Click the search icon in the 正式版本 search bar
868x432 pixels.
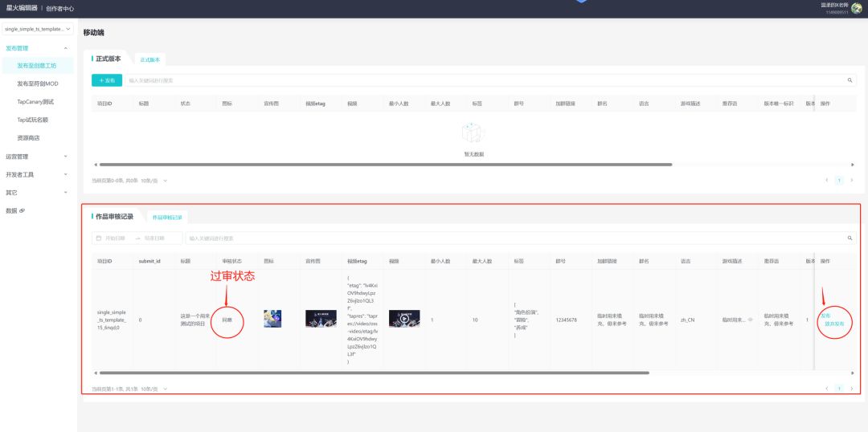[850, 80]
